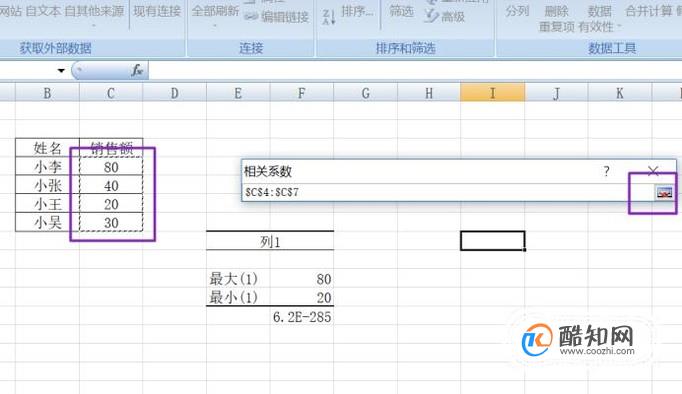Open the 排序 sort dialog button
Screen dimensions: 682x394
click(x=357, y=11)
